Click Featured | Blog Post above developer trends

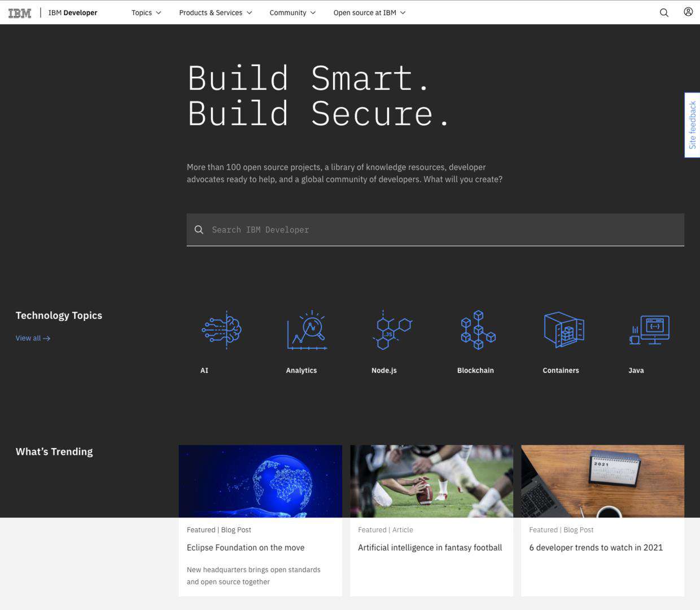(x=561, y=530)
